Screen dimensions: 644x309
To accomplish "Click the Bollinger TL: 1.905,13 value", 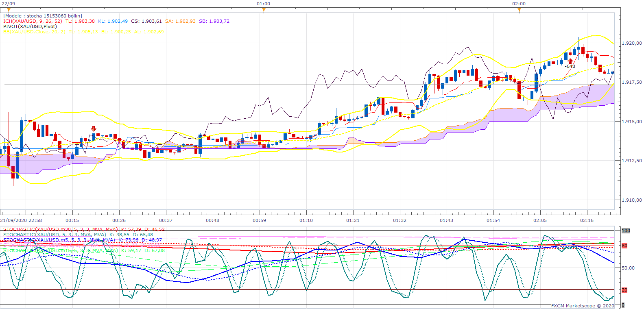I will [x=83, y=32].
